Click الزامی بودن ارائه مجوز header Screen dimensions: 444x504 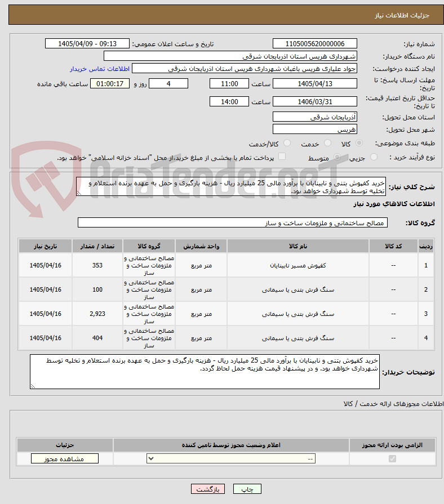coord(392,445)
